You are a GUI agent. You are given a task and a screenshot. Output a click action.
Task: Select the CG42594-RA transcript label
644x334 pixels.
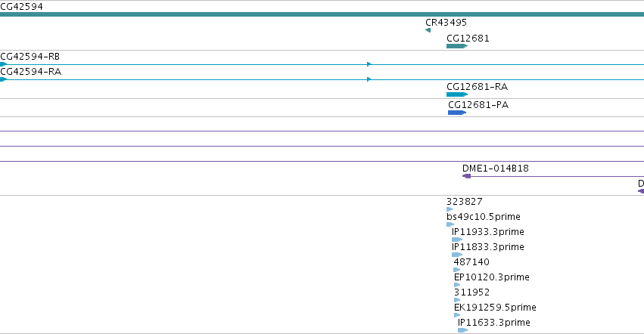(31, 71)
